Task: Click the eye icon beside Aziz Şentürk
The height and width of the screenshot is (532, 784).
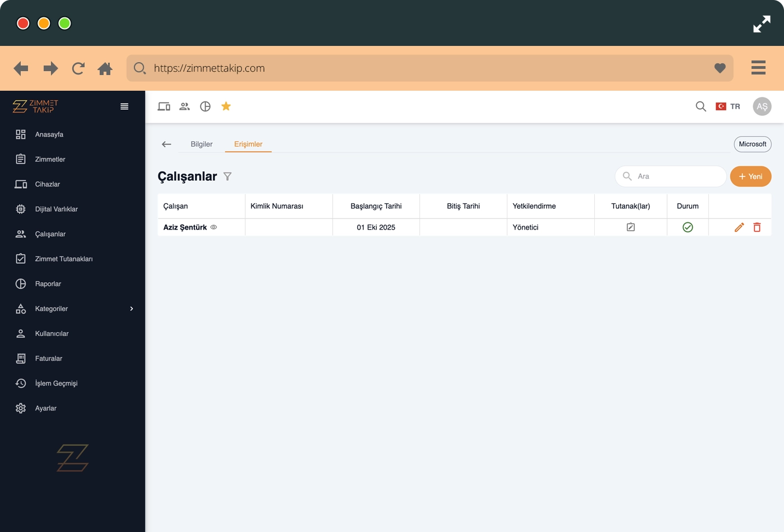Action: [213, 227]
